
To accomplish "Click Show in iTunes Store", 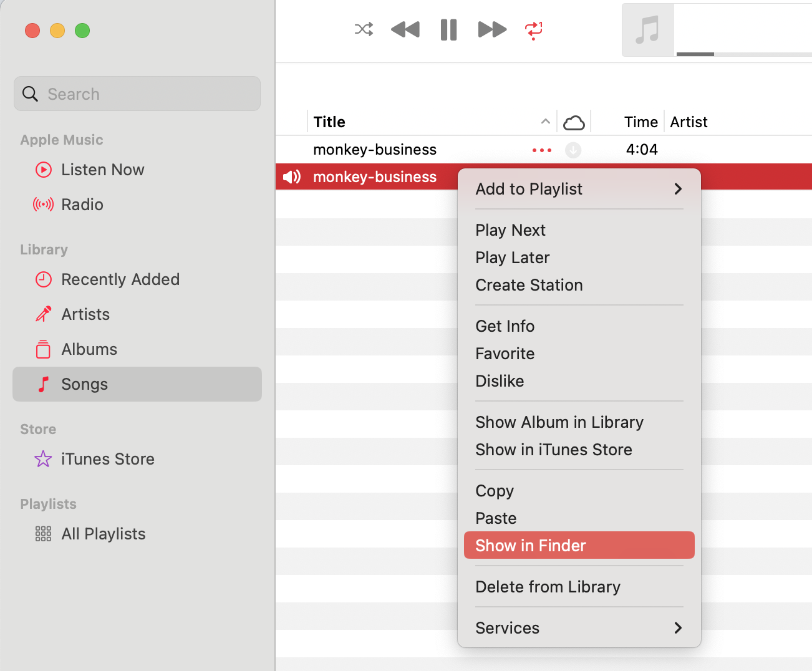I will click(x=554, y=450).
